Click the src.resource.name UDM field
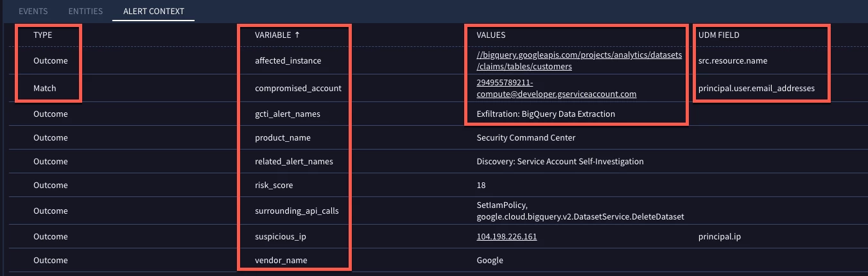Viewport: 868px width, 276px height. (x=733, y=61)
